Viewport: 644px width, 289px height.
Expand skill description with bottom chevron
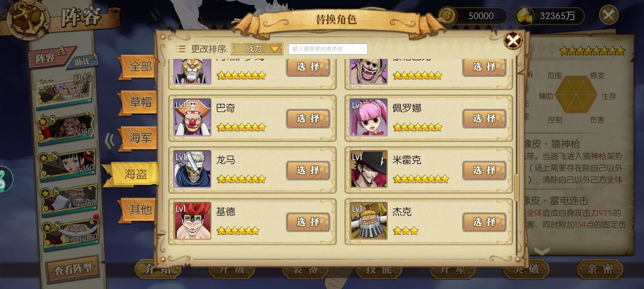tap(542, 251)
